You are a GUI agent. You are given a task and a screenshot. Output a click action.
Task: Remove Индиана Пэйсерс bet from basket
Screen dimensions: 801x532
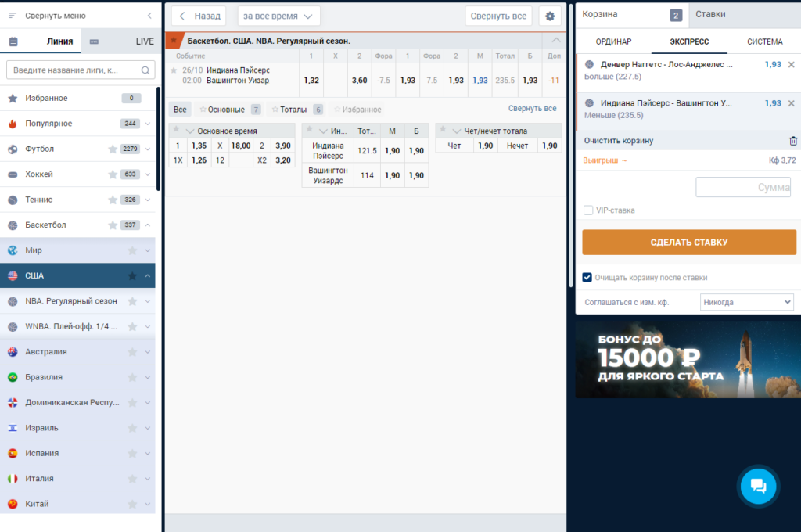[792, 103]
